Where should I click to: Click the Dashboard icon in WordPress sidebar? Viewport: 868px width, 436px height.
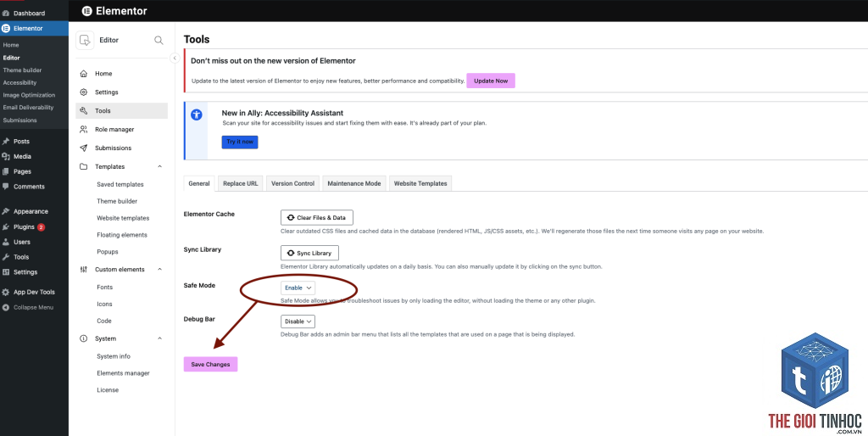pyautogui.click(x=6, y=13)
